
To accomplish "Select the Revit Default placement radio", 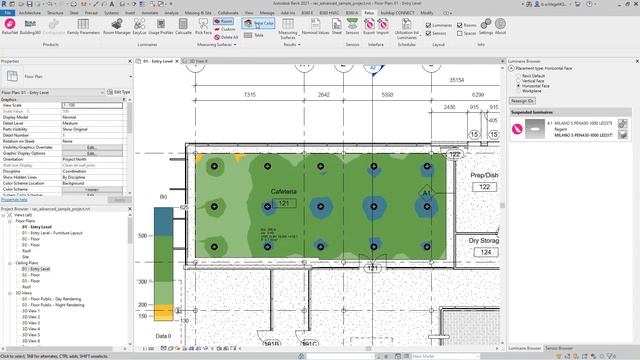I will tap(518, 76).
